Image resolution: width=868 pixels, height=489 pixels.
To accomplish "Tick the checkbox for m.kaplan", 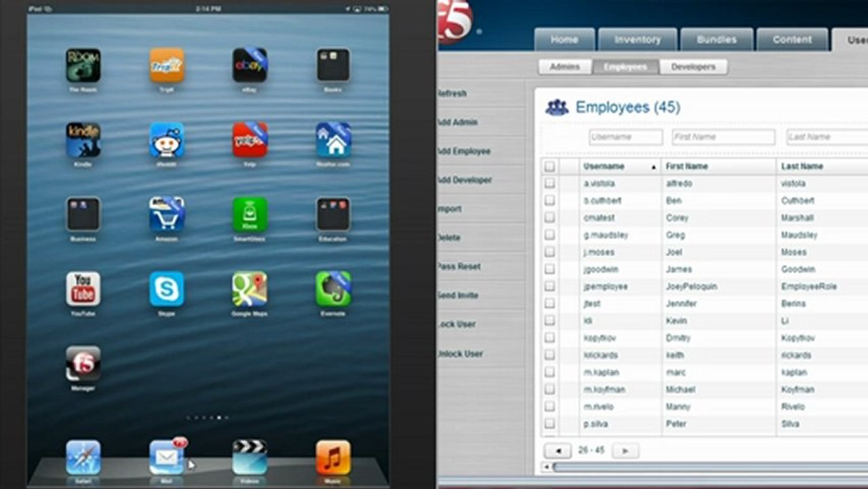I will (550, 372).
